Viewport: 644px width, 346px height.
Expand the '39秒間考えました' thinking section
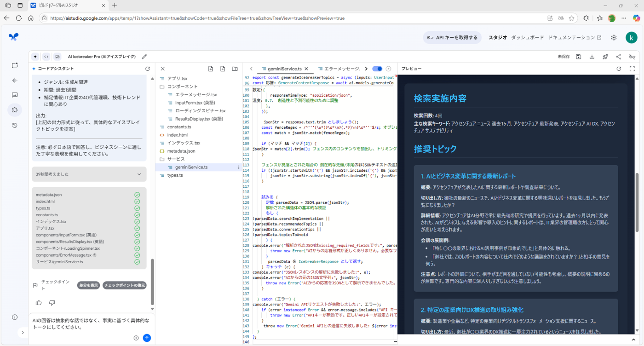pyautogui.click(x=89, y=174)
